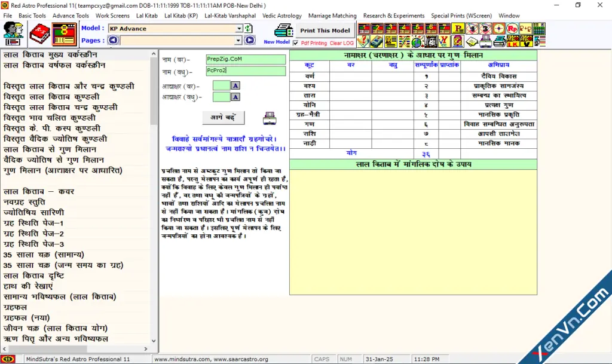Toggle the Pdf Printing checkbox

pyautogui.click(x=295, y=43)
